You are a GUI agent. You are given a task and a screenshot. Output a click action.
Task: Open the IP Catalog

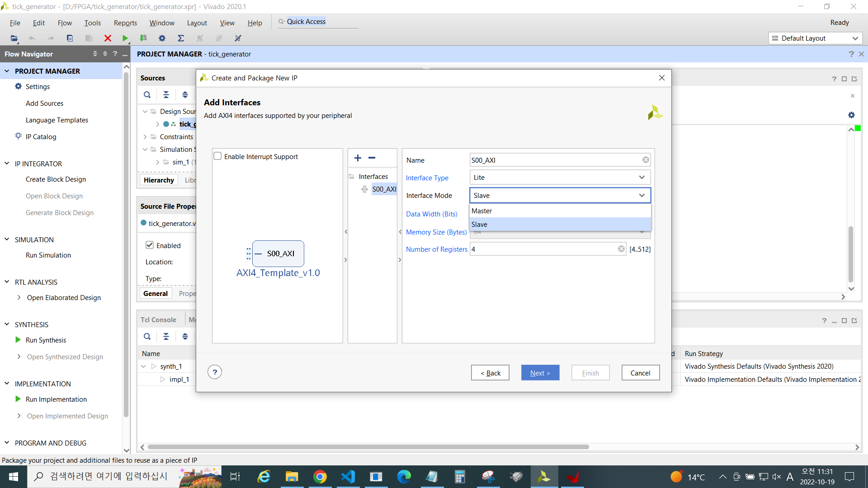click(x=41, y=136)
